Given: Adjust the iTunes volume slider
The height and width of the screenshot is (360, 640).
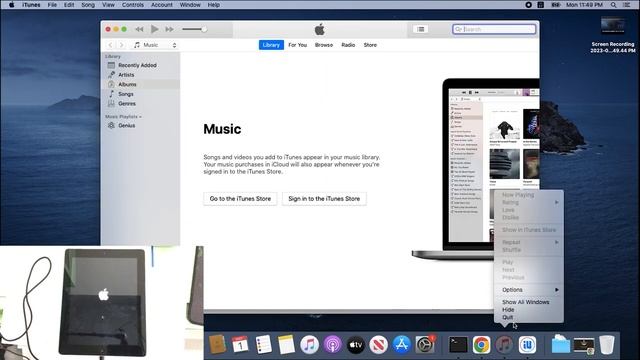Looking at the screenshot, I should coord(194,29).
